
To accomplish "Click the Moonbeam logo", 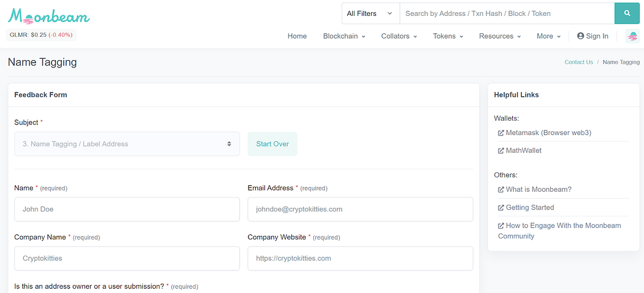I will (49, 16).
